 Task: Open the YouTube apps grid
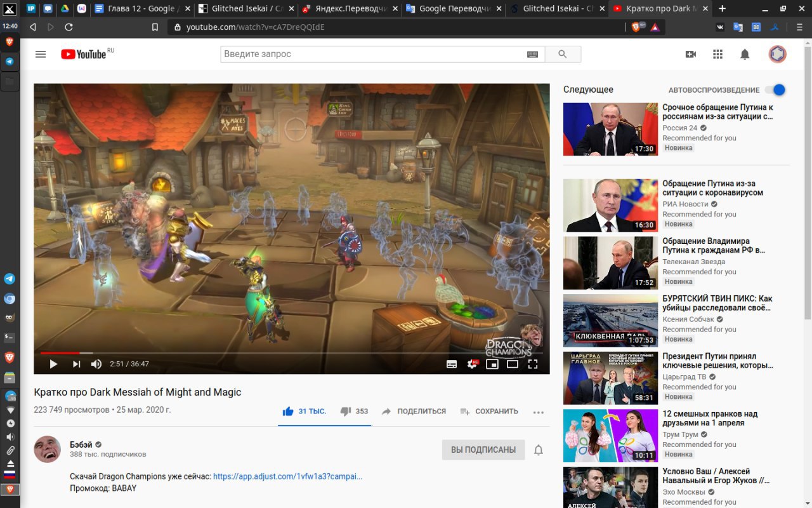point(718,55)
